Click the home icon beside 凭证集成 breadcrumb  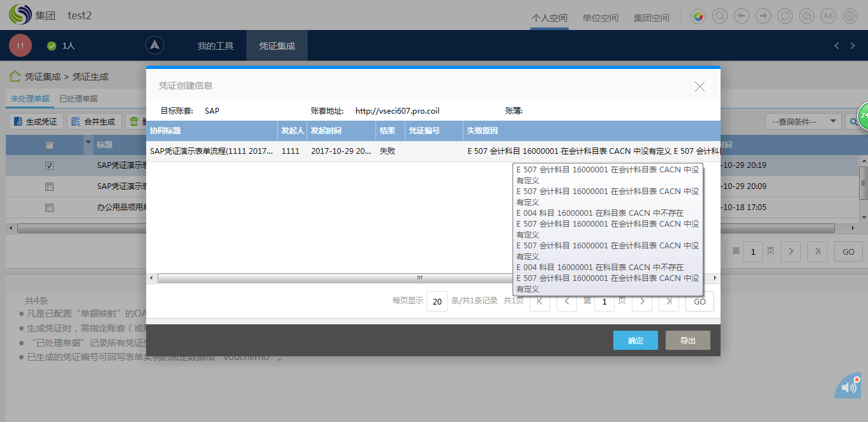point(15,77)
